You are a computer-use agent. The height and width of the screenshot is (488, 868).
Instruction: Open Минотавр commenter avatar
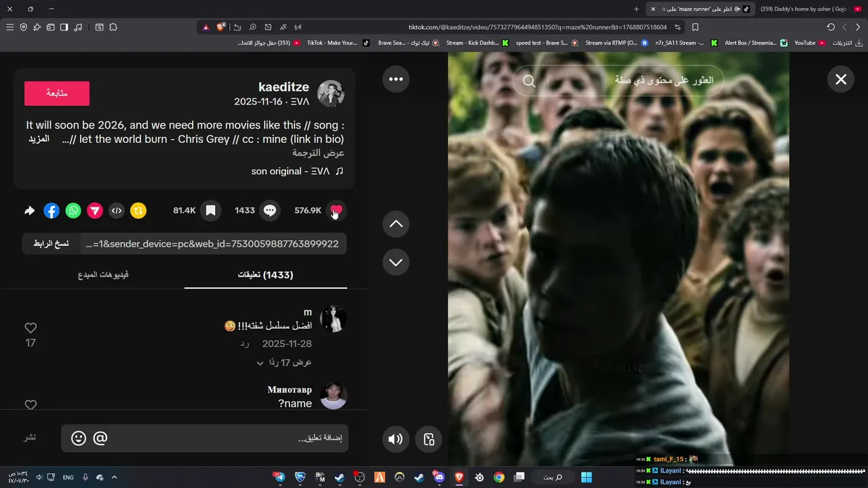point(333,396)
